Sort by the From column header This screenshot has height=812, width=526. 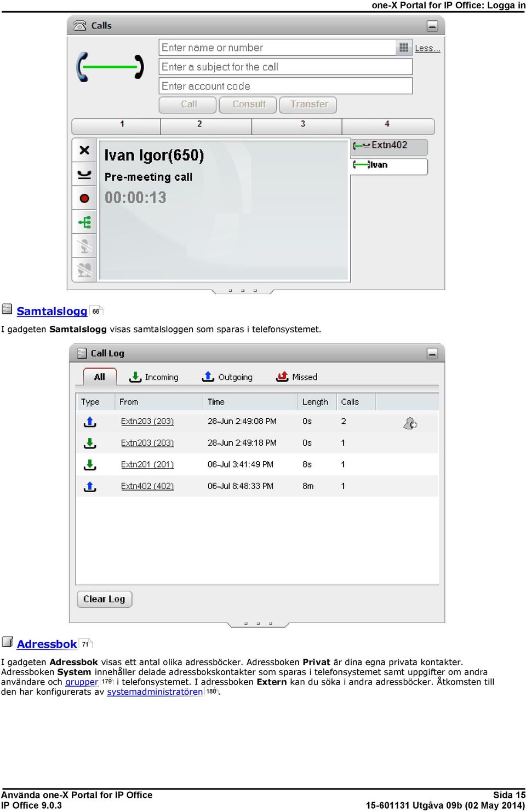[159, 402]
